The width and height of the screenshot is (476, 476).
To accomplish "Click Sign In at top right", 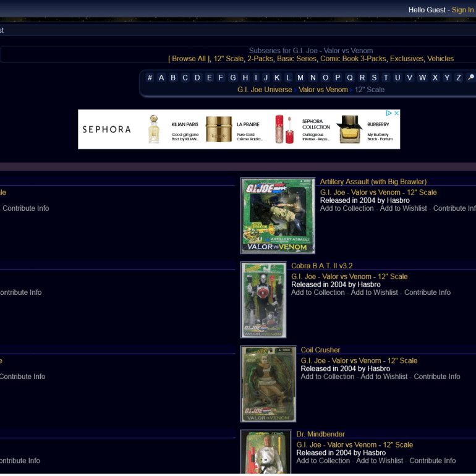I will pos(462,10).
